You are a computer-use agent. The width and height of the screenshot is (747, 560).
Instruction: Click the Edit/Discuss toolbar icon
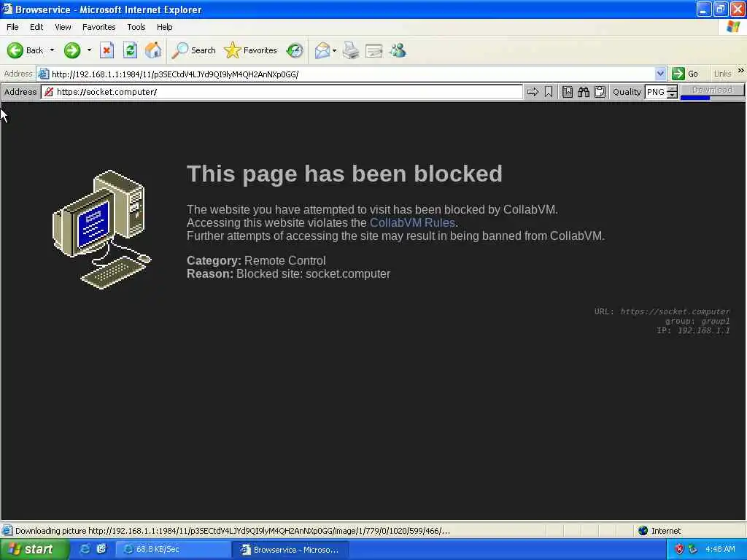coord(374,50)
